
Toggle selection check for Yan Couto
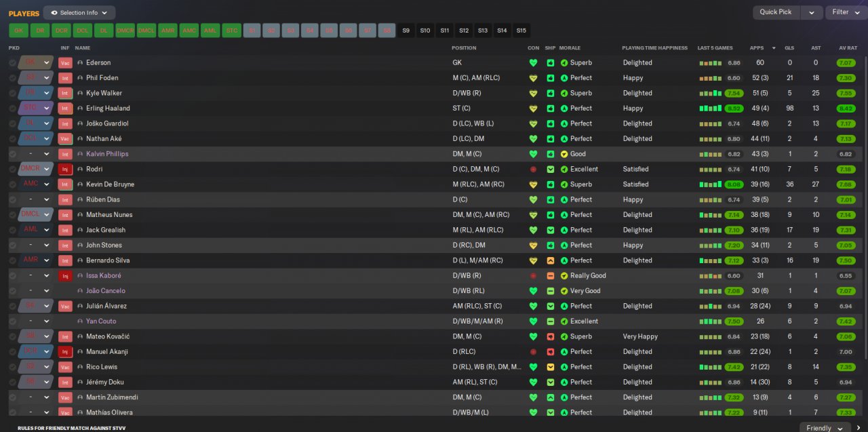pyautogui.click(x=12, y=321)
